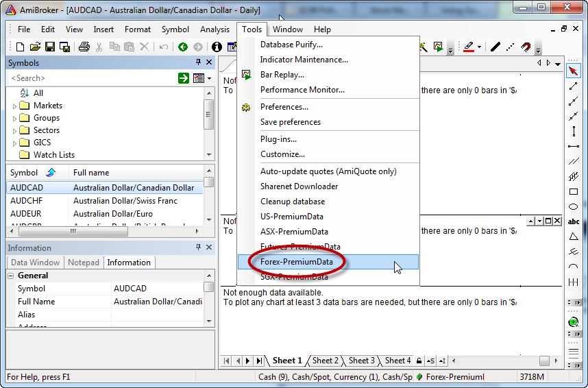The height and width of the screenshot is (388, 588).
Task: Click the Full name column header
Action: [x=136, y=173]
